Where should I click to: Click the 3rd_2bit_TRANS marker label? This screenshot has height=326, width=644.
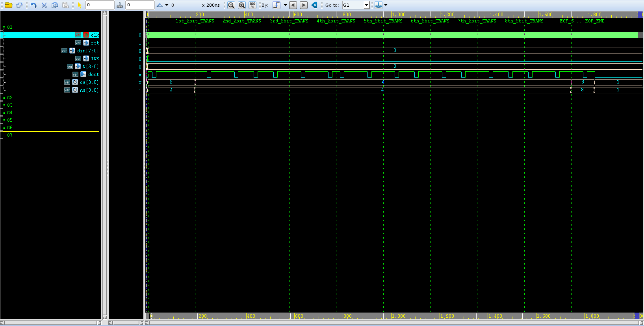(289, 21)
